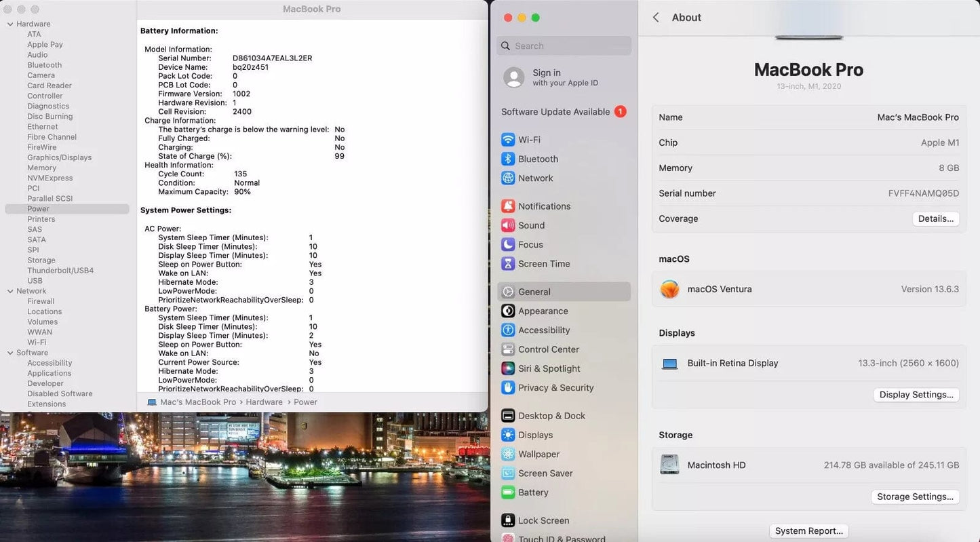Select Firewall under Network

click(41, 301)
